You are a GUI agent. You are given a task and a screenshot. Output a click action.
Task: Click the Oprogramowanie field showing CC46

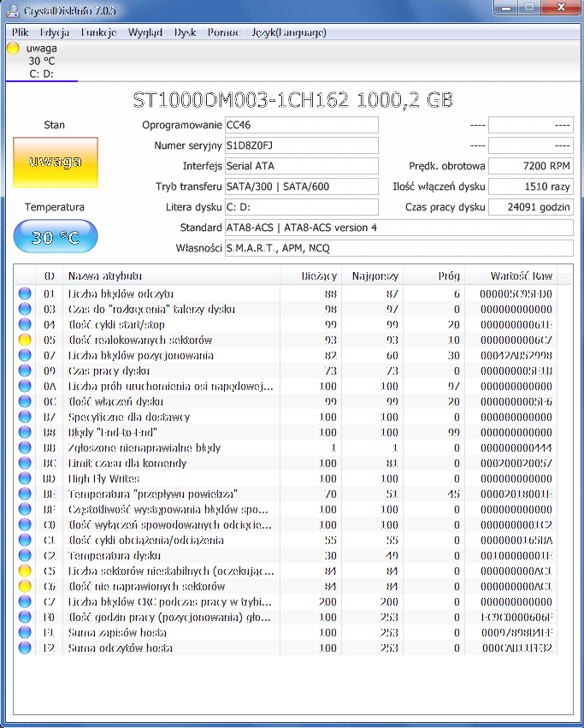point(302,125)
